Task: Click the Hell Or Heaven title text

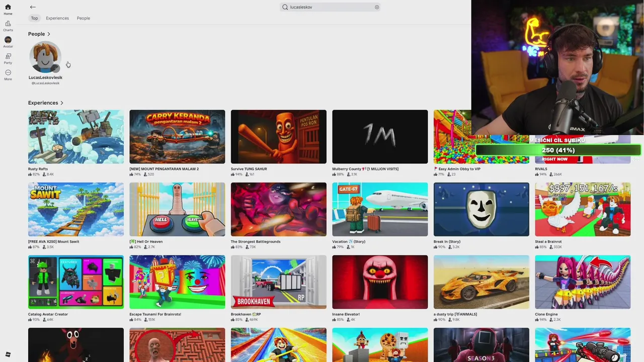Action: (x=146, y=241)
